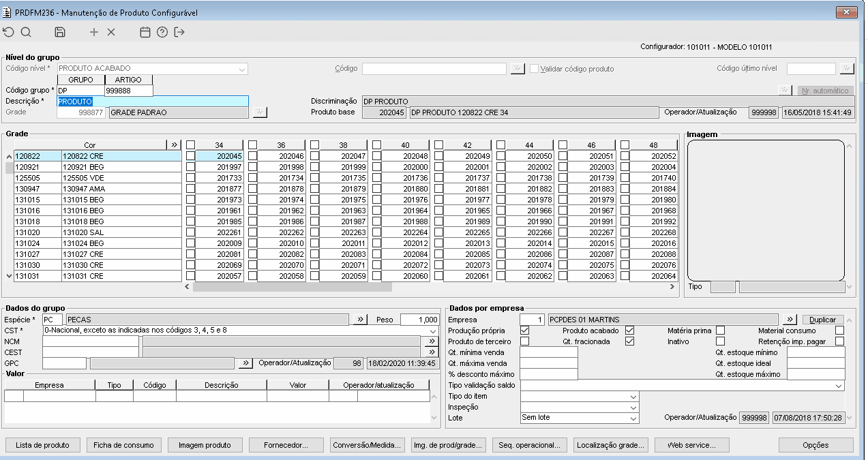Viewport: 868px width, 460px height.
Task: Exit the form using the logout arrow icon
Action: click(x=179, y=32)
